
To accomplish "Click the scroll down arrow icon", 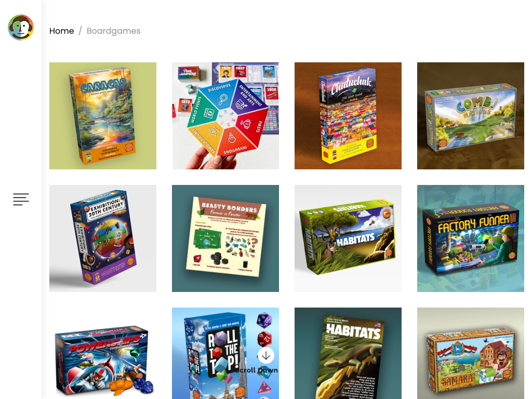I will [x=265, y=355].
